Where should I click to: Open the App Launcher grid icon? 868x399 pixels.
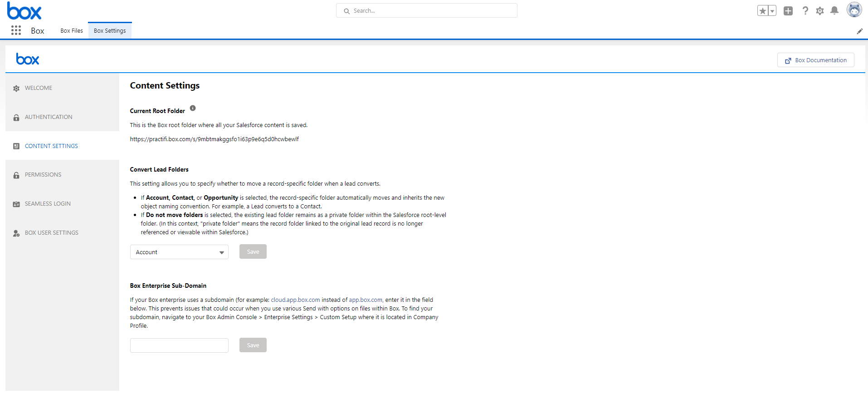tap(16, 30)
